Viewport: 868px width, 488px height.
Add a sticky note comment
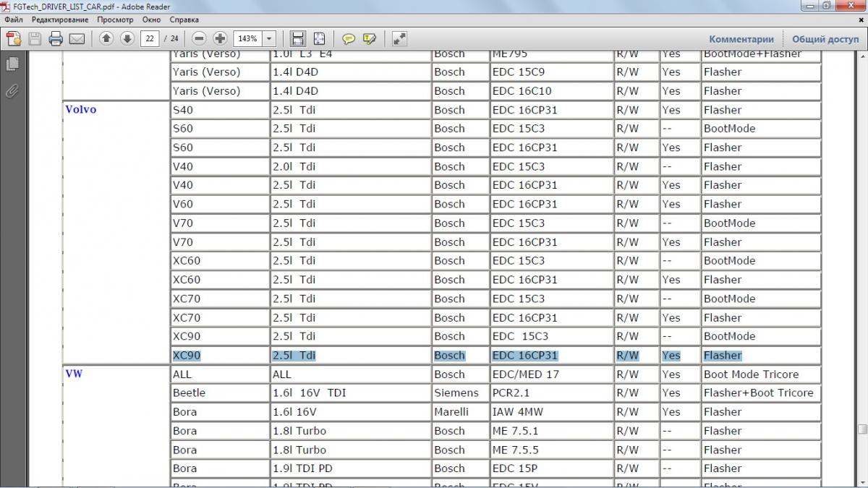click(349, 38)
